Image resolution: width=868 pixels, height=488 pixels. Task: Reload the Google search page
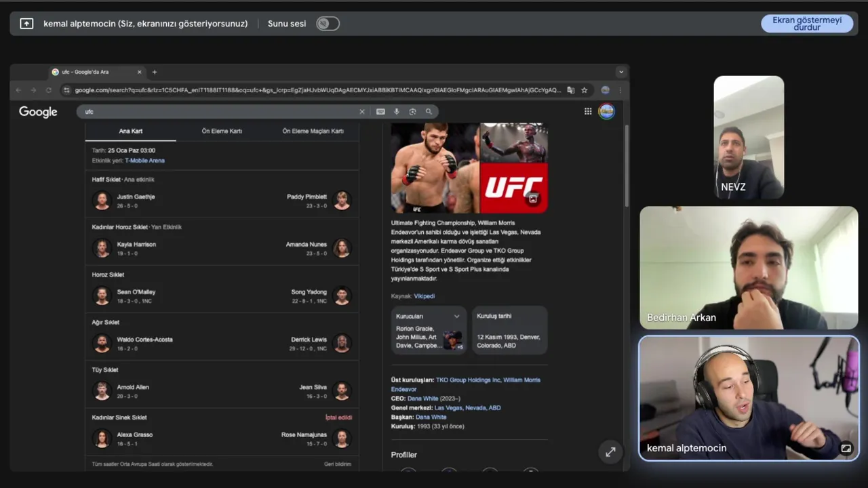48,90
